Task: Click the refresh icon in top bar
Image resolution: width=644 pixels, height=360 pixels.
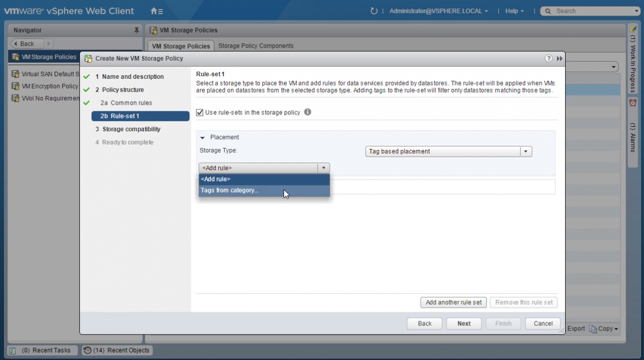Action: point(374,11)
